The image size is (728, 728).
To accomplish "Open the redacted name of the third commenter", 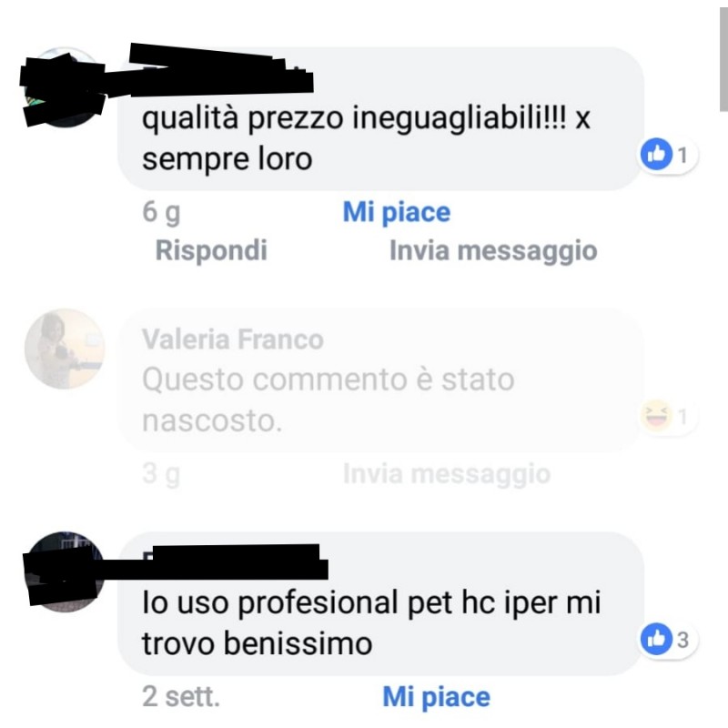I will 235,562.
